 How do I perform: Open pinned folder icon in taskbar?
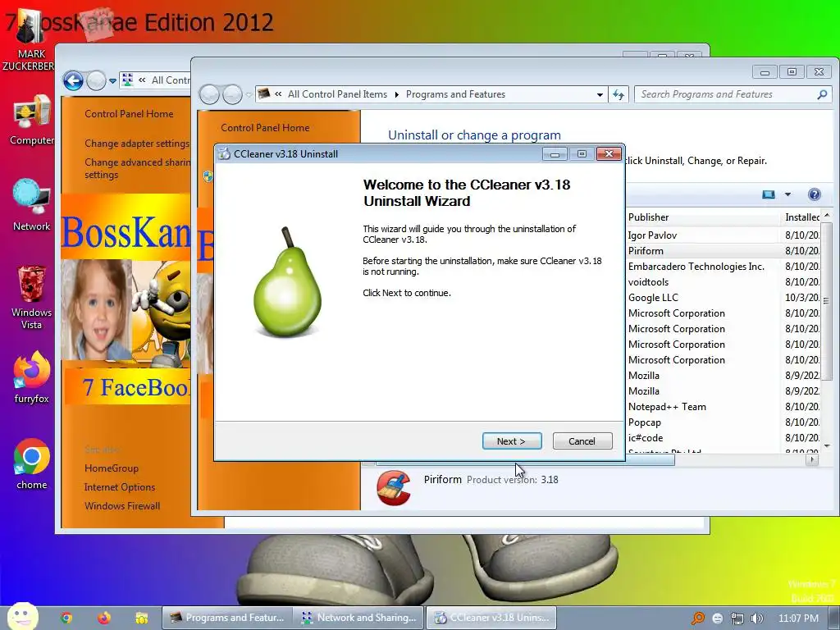pyautogui.click(x=141, y=618)
